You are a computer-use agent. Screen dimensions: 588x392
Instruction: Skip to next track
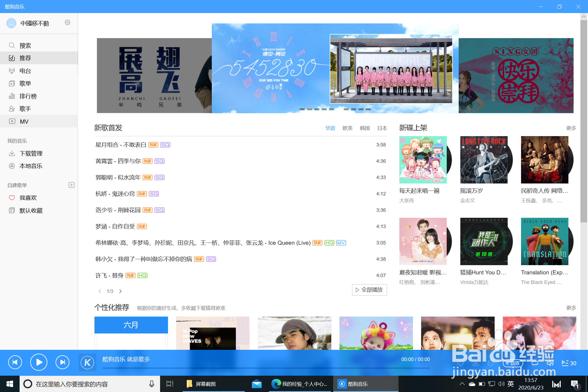[x=62, y=362]
